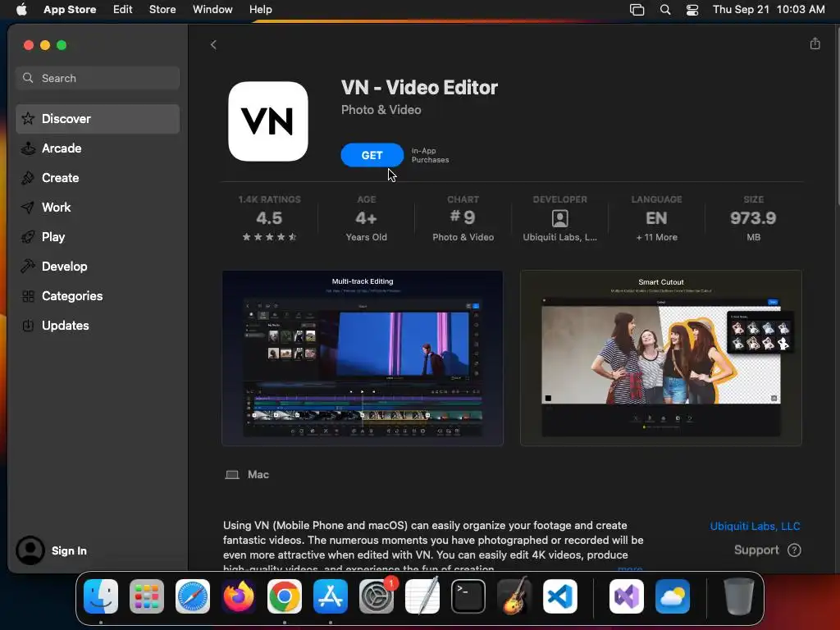Open Terminal from the Dock
The width and height of the screenshot is (840, 630).
click(x=468, y=596)
